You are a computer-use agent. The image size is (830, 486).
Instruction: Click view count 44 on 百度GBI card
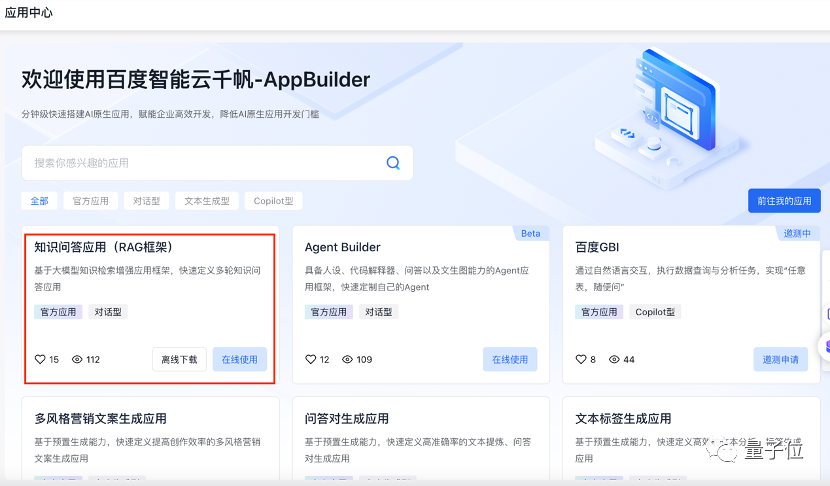click(x=629, y=359)
